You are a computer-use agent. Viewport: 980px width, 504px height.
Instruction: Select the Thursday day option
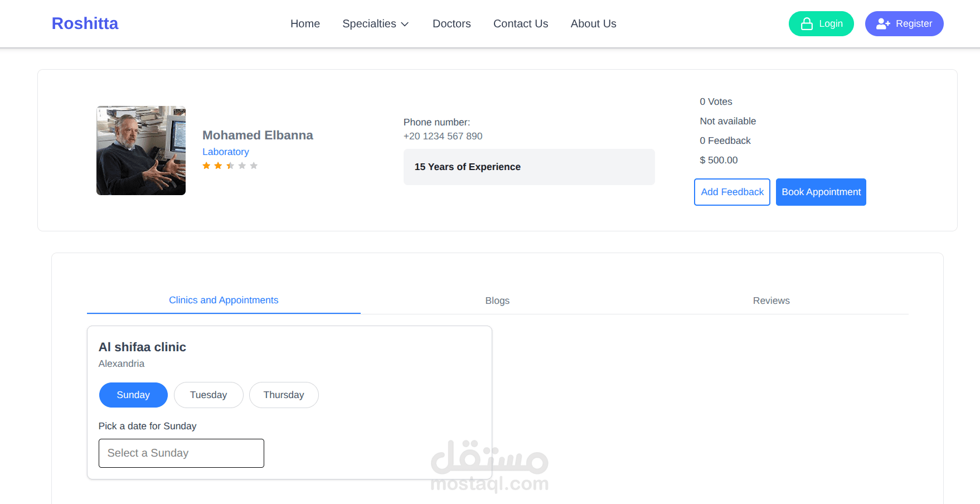(284, 395)
